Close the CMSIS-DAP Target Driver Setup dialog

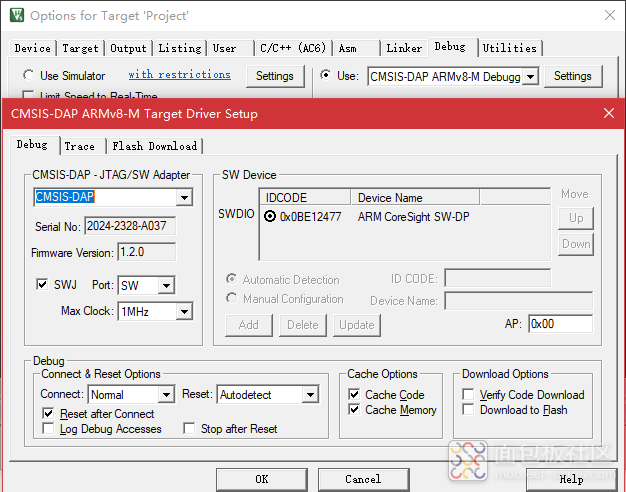point(609,113)
